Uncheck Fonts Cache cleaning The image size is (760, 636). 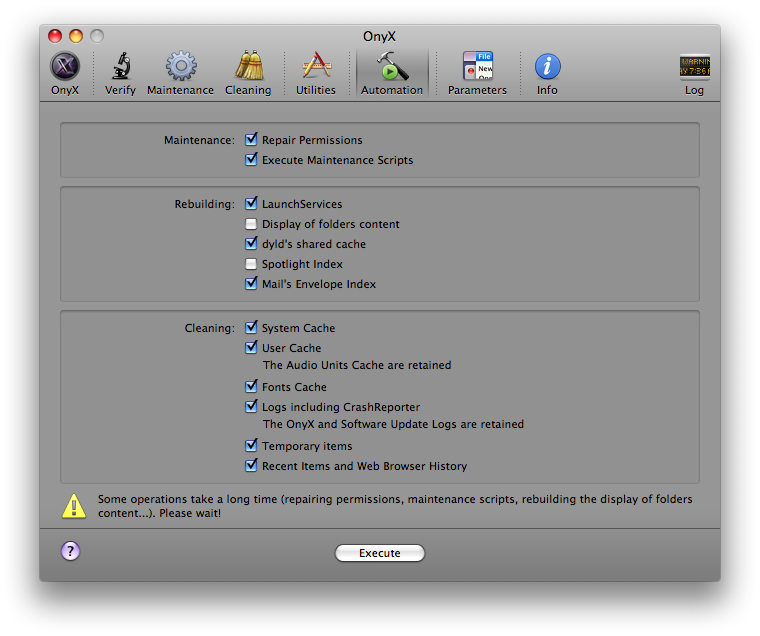tap(251, 386)
